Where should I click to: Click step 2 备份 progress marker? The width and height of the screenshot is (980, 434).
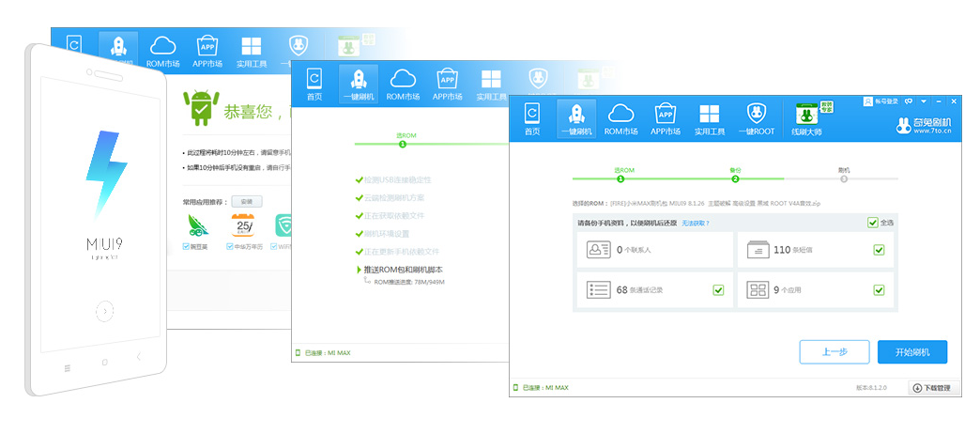(x=735, y=178)
